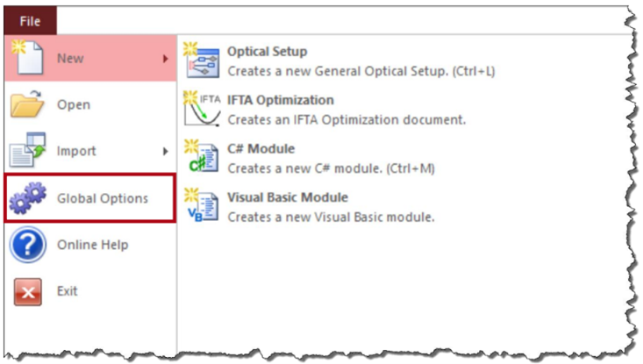Click the New document icon
The width and height of the screenshot is (643, 364).
pos(28,58)
